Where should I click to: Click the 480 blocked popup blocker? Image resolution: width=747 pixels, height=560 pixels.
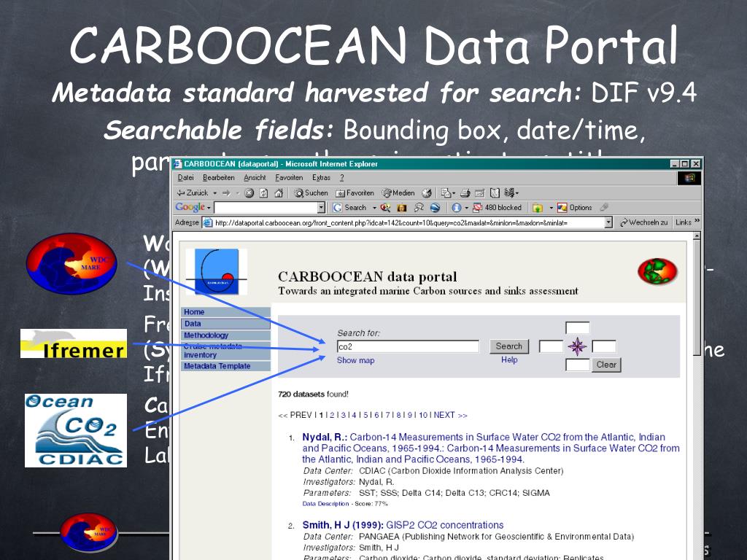[x=497, y=208]
